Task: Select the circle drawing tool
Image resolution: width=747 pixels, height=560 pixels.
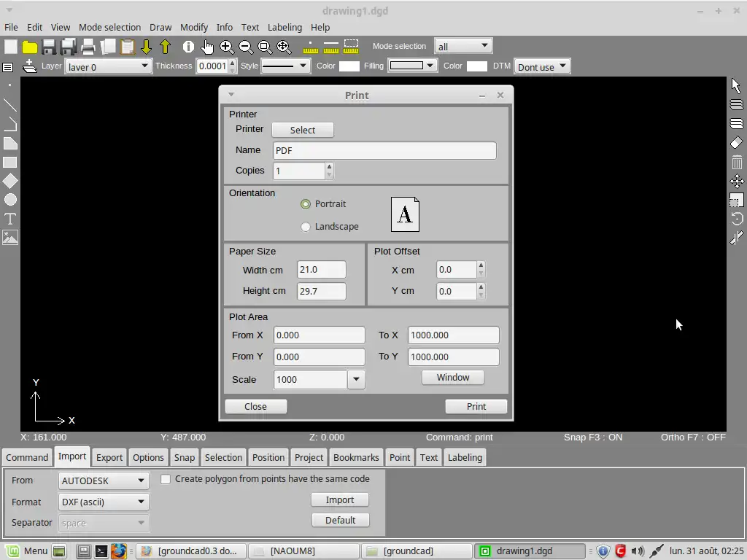Action: click(x=10, y=200)
